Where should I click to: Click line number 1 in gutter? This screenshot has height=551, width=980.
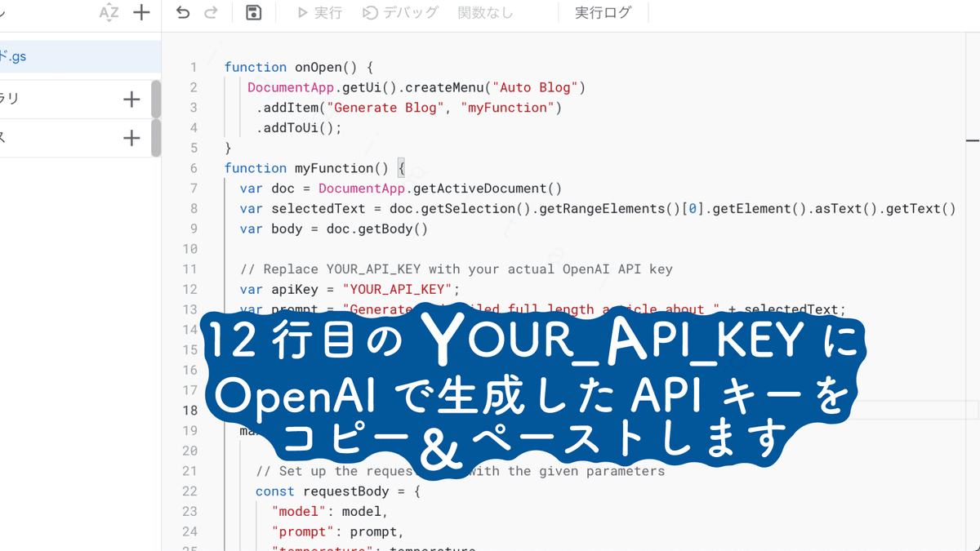coord(194,67)
